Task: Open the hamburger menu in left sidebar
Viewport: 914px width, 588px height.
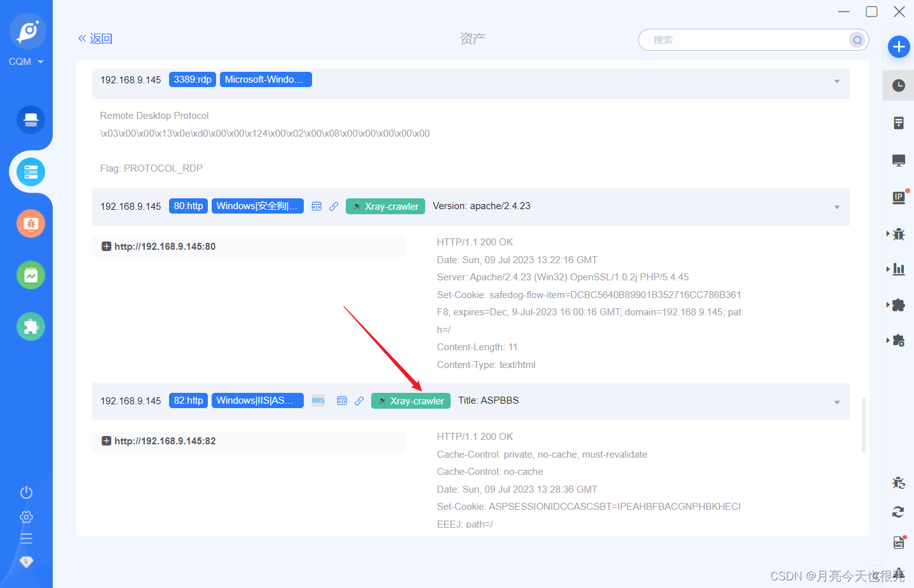Action: 26,538
